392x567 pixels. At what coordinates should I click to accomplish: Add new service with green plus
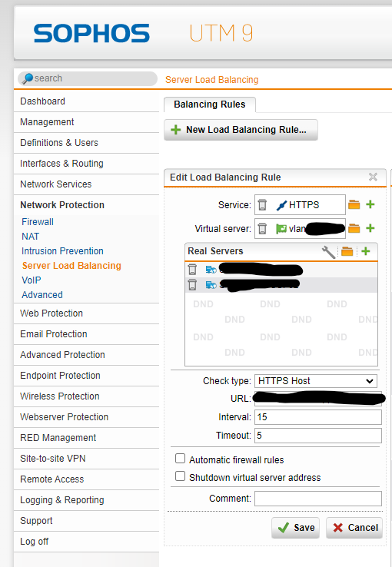coord(370,204)
